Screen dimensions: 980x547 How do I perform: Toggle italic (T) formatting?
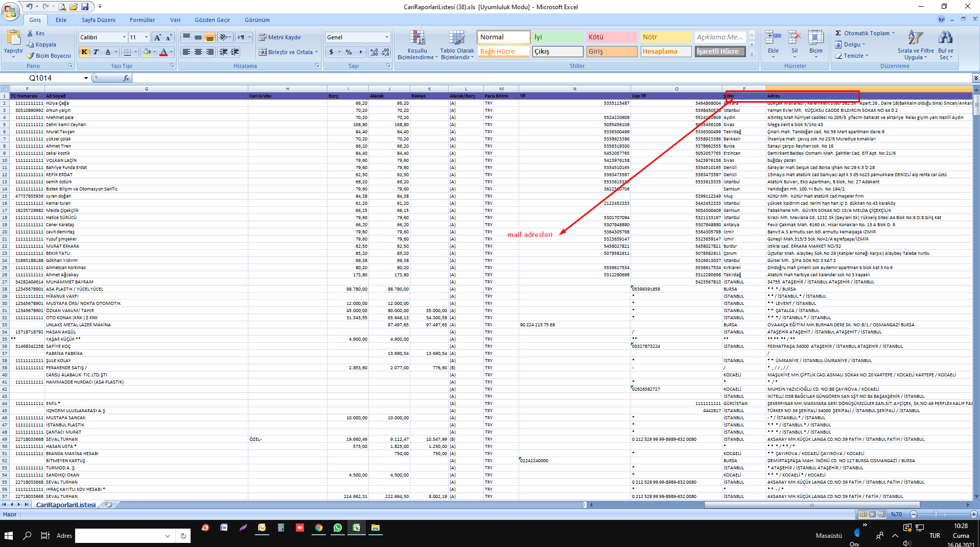(96, 52)
